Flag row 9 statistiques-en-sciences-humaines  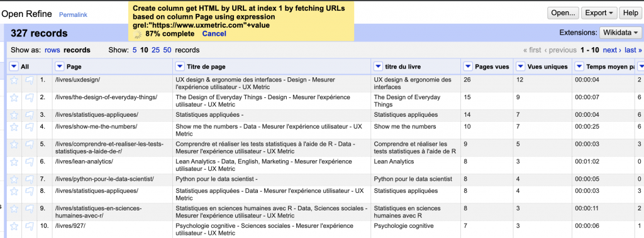30,209
